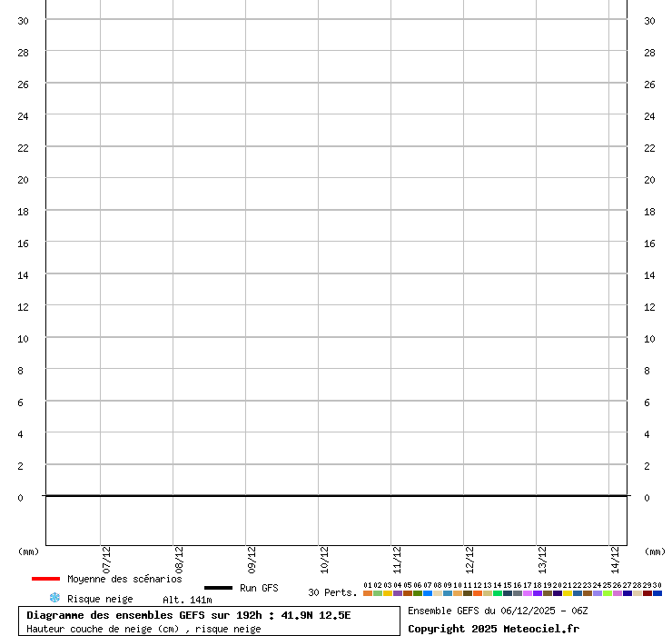This screenshot has height=636, width=672.
Task: Click the Copyright 2025 Meteociel.fr text
Action: (x=493, y=629)
